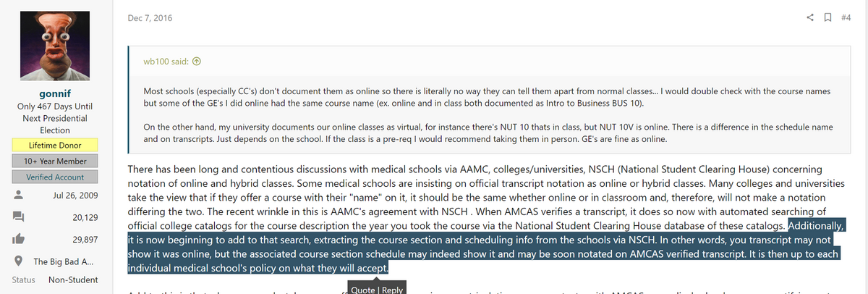This screenshot has height=294, width=868.
Task: Bookmark this post with the bookmark icon
Action: coord(827,17)
